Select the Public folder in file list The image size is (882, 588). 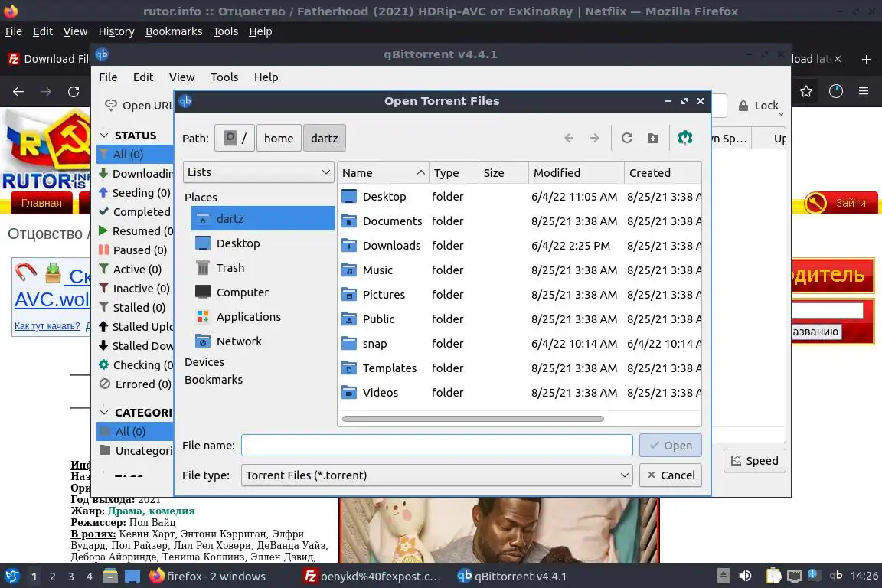(378, 319)
